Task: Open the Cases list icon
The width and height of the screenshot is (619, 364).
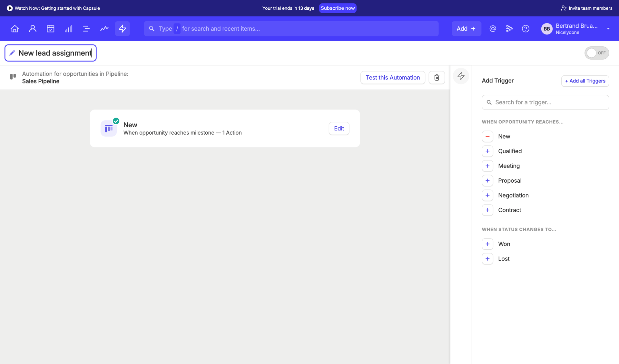Action: click(x=86, y=28)
